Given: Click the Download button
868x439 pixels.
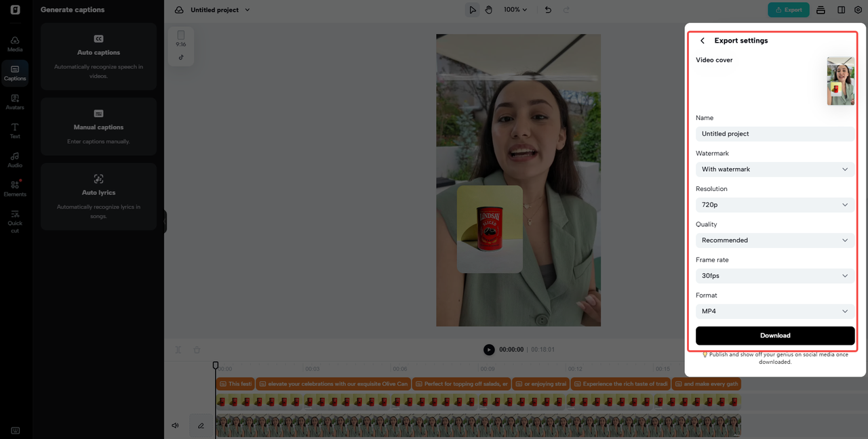Looking at the screenshot, I should 774,335.
